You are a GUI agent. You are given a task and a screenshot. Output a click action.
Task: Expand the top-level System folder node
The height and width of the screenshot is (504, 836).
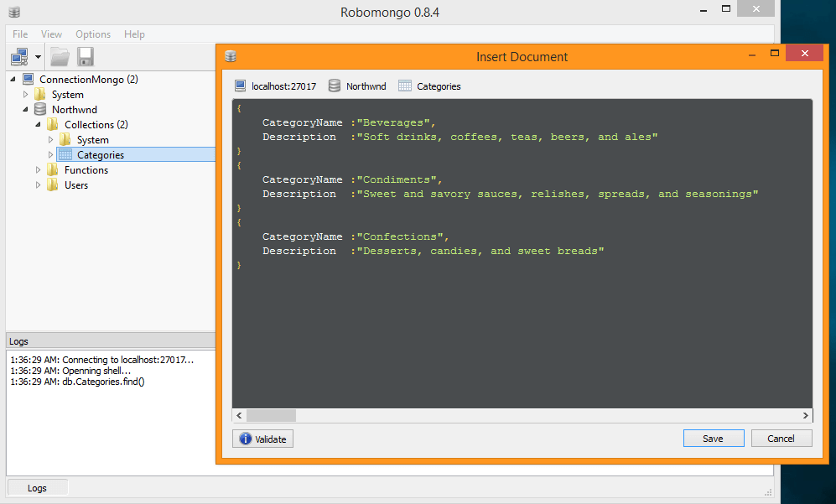tap(26, 94)
